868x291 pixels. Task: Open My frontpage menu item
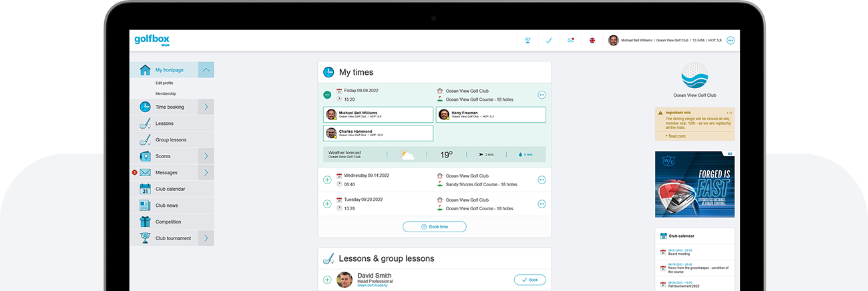pyautogui.click(x=170, y=69)
